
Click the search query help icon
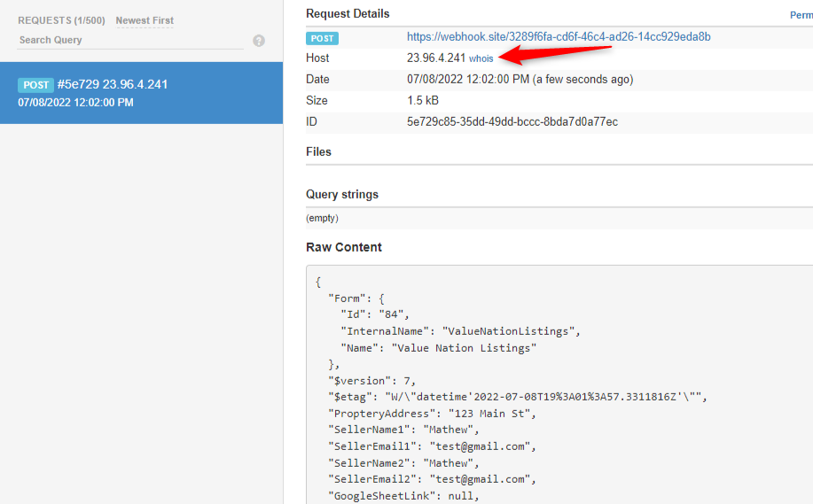click(x=259, y=41)
